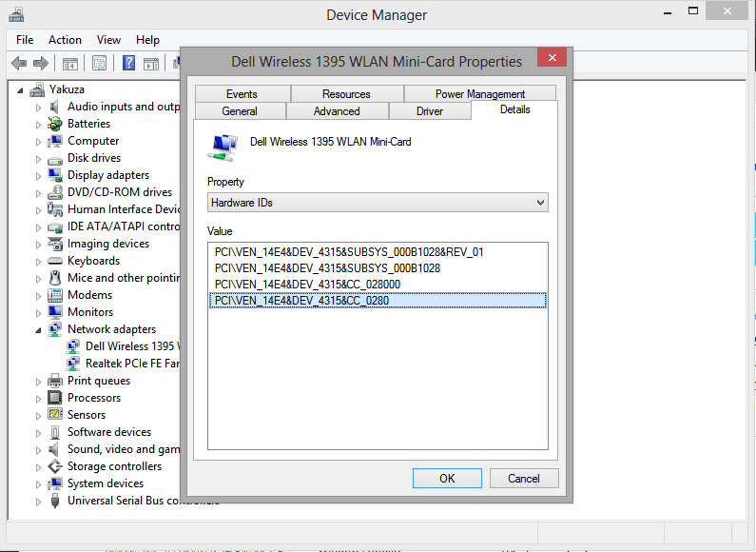The width and height of the screenshot is (756, 552).
Task: Click the Storage controllers icon
Action: pos(55,466)
